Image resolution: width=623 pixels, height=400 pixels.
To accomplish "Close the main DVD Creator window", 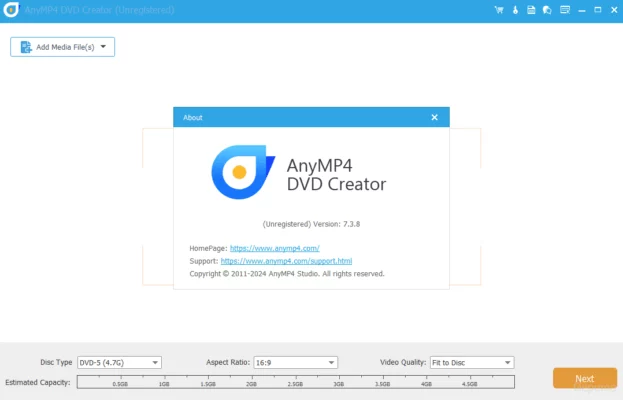I will point(614,10).
